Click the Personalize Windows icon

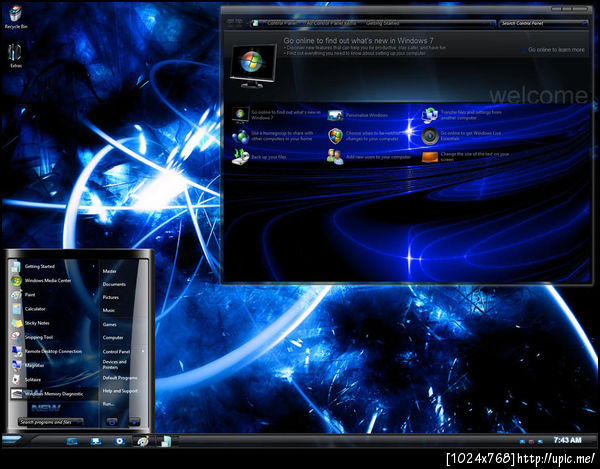point(335,115)
